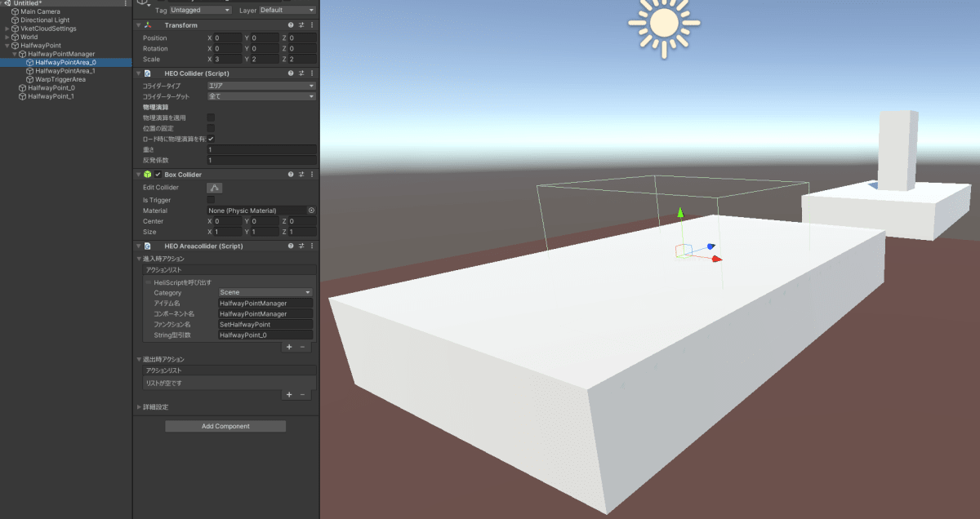Screen dimensions: 980x519
Task: Disable the Box Collider component checkbox
Action: 158,175
